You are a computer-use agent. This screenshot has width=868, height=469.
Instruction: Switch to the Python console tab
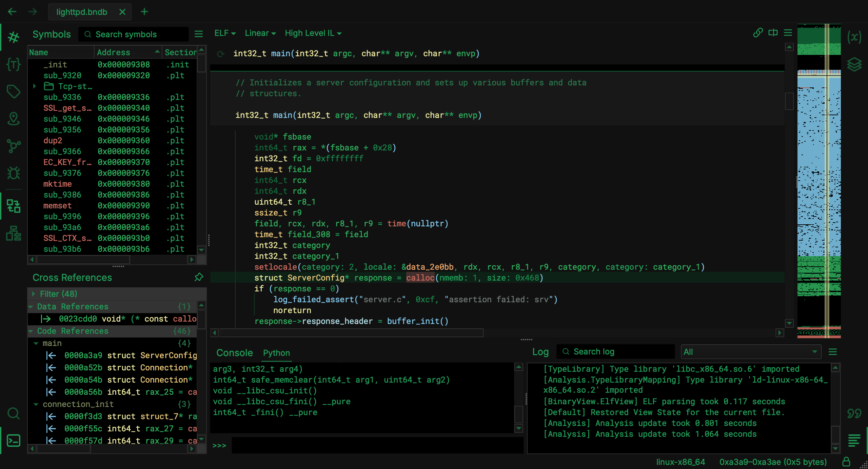click(x=276, y=353)
